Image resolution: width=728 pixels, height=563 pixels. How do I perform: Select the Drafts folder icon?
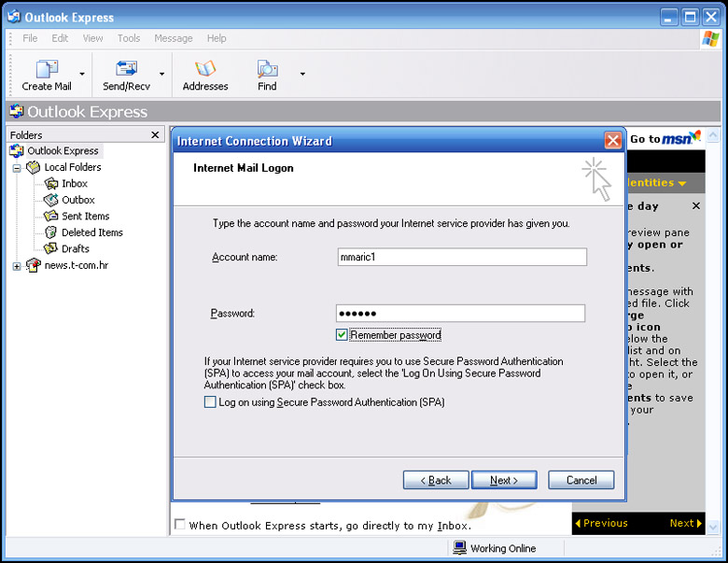[50, 248]
